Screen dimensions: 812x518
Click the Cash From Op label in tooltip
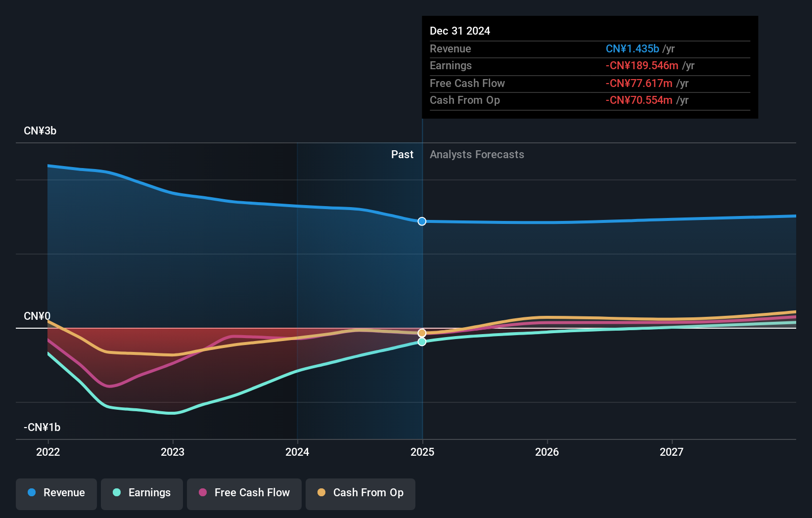[465, 100]
